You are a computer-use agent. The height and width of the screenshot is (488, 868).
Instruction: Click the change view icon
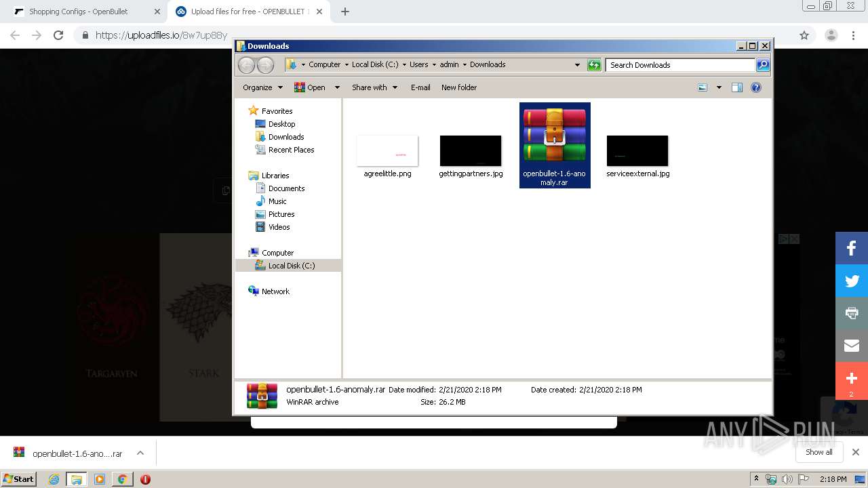[x=703, y=87]
